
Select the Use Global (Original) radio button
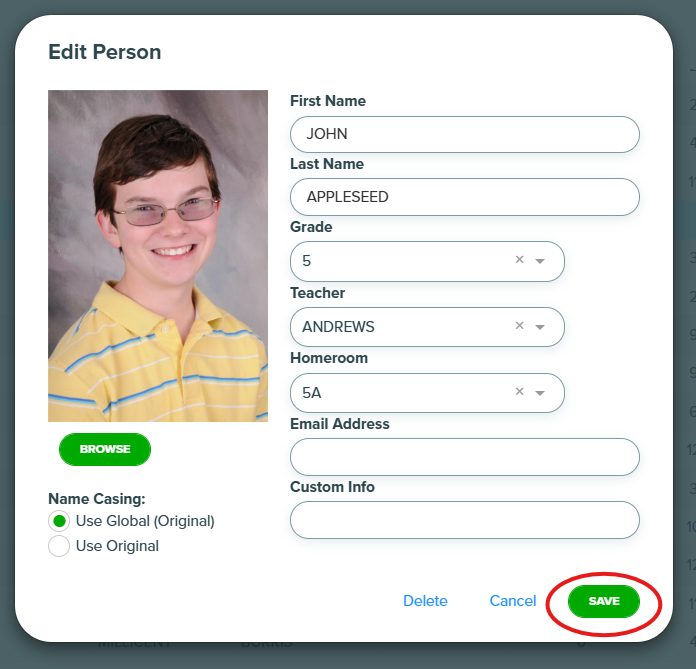59,521
